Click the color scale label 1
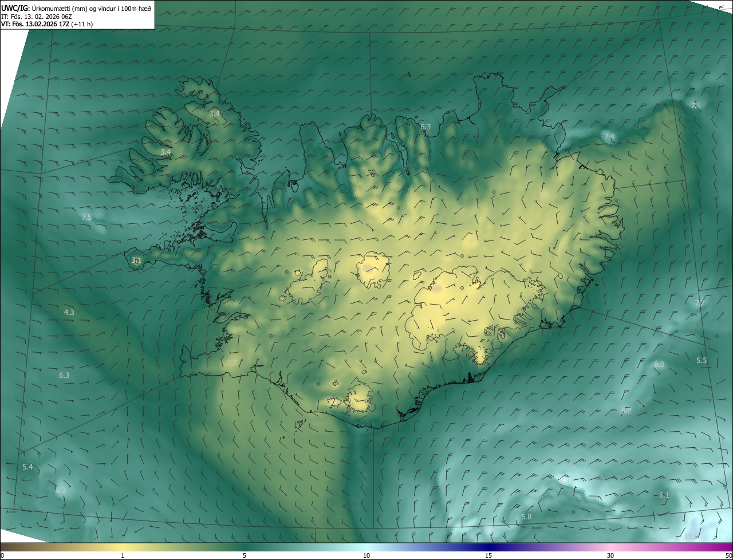Screen dimensions: 733x560 pyautogui.click(x=123, y=555)
